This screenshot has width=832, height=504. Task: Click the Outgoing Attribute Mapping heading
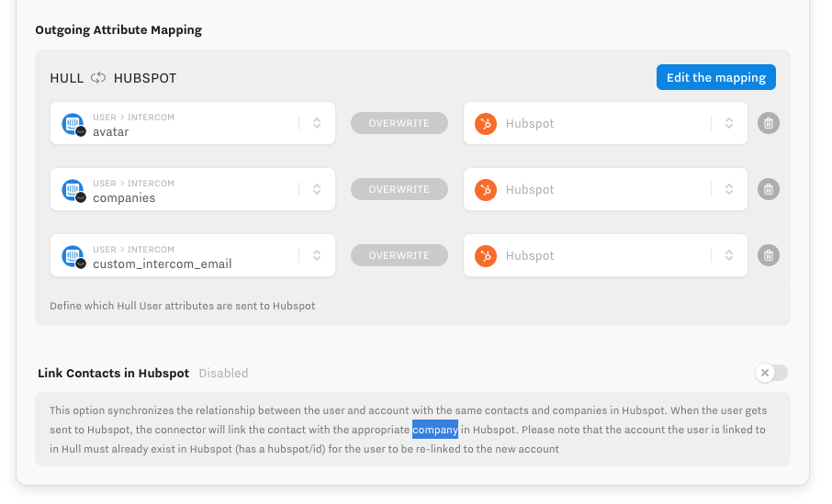point(118,29)
